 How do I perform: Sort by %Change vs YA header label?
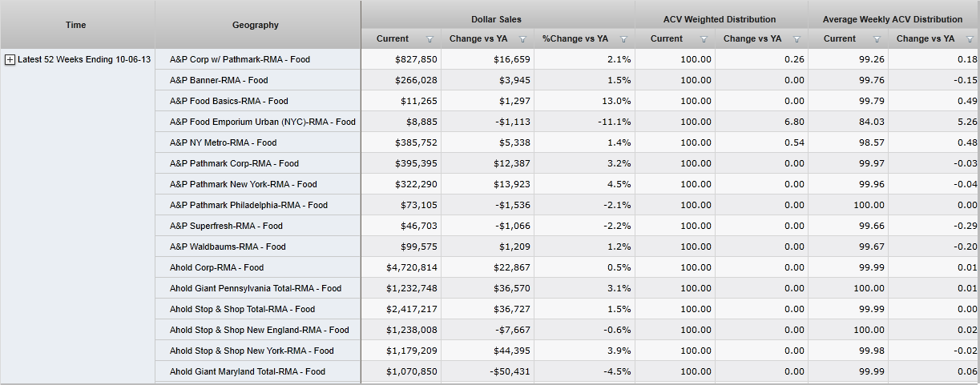click(575, 39)
